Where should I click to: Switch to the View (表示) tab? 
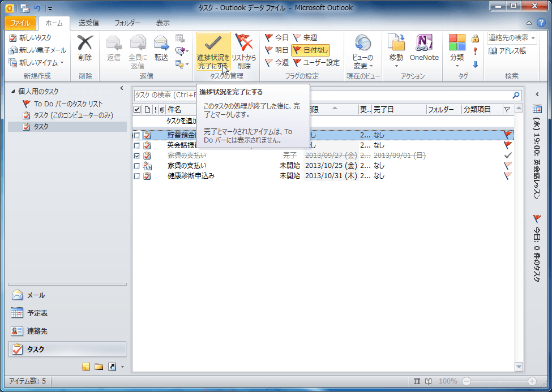(x=163, y=23)
